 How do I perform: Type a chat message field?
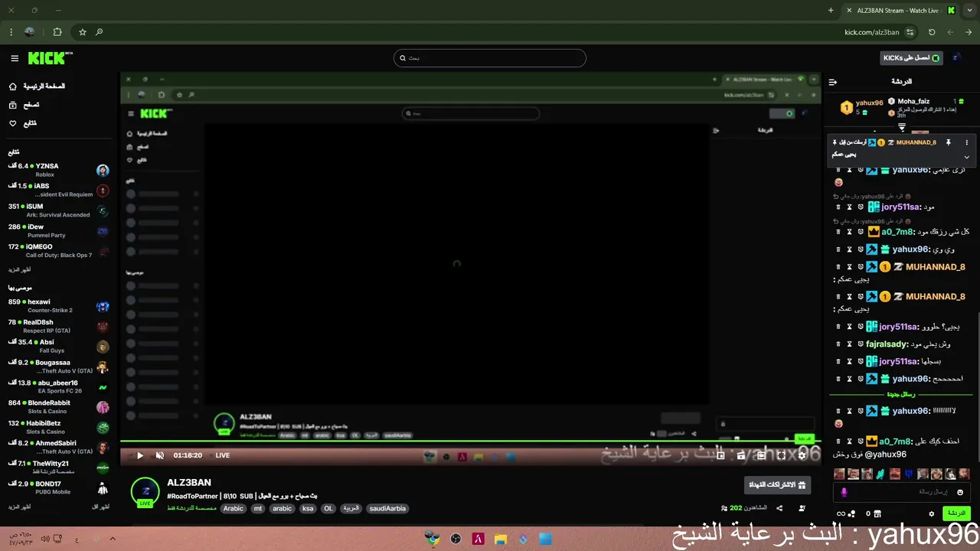(x=903, y=492)
